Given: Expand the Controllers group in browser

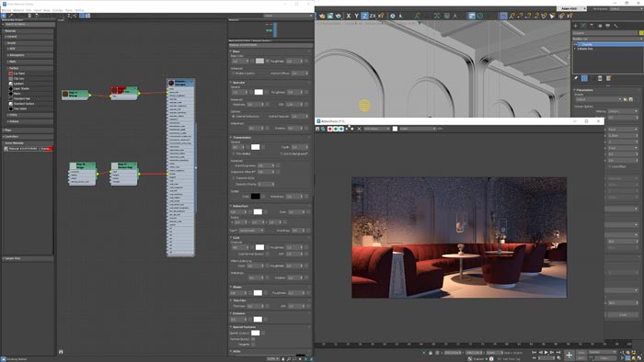Looking at the screenshot, I should tap(28, 137).
